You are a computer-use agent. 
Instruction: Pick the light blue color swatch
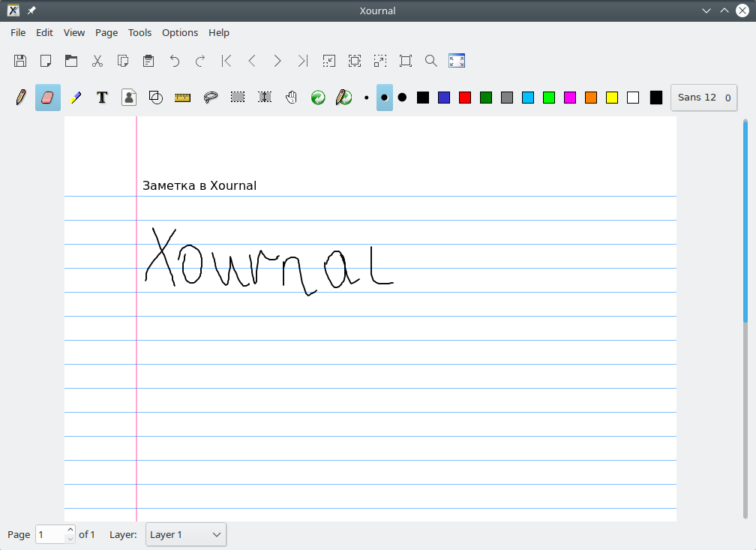click(x=528, y=98)
